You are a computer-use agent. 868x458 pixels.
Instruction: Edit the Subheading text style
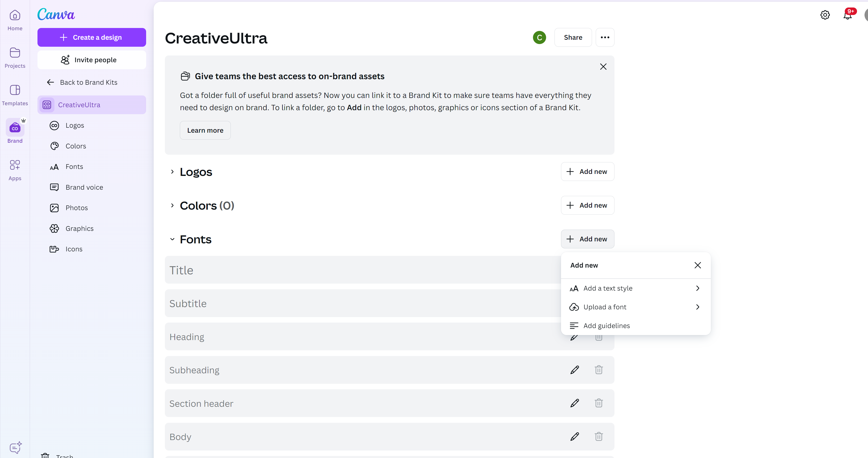pos(575,370)
